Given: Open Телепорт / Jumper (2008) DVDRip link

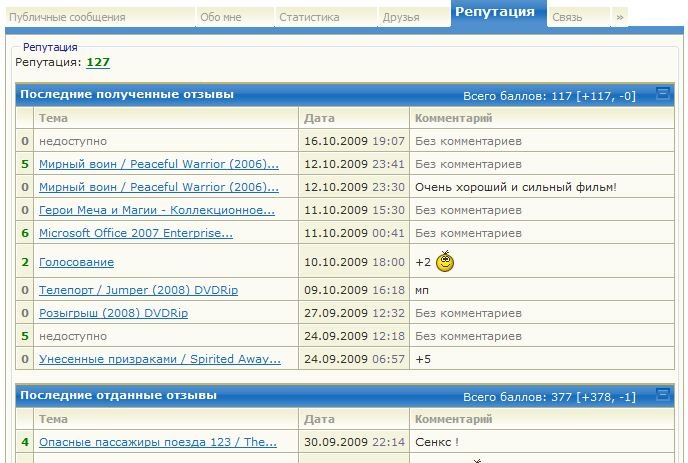Looking at the screenshot, I should point(139,290).
